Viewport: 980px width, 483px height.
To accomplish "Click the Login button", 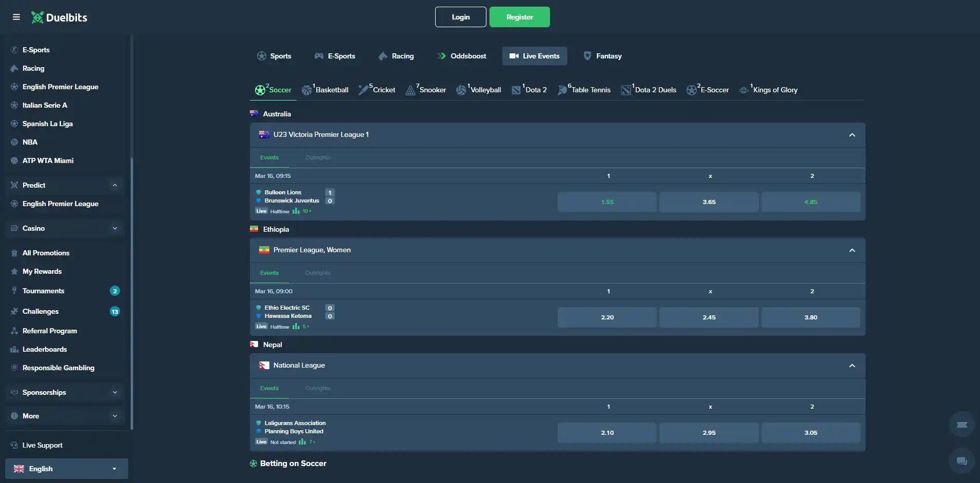I will tap(461, 17).
